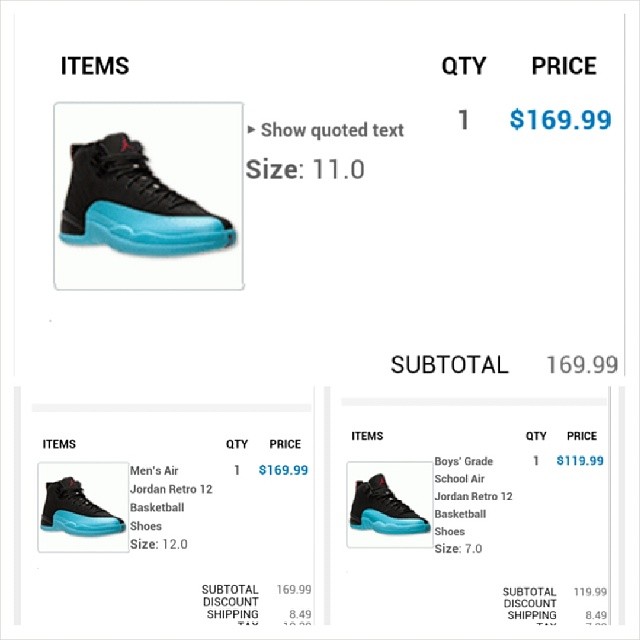The height and width of the screenshot is (640, 640).
Task: Click the large PRICE header in top receipt
Action: click(564, 66)
